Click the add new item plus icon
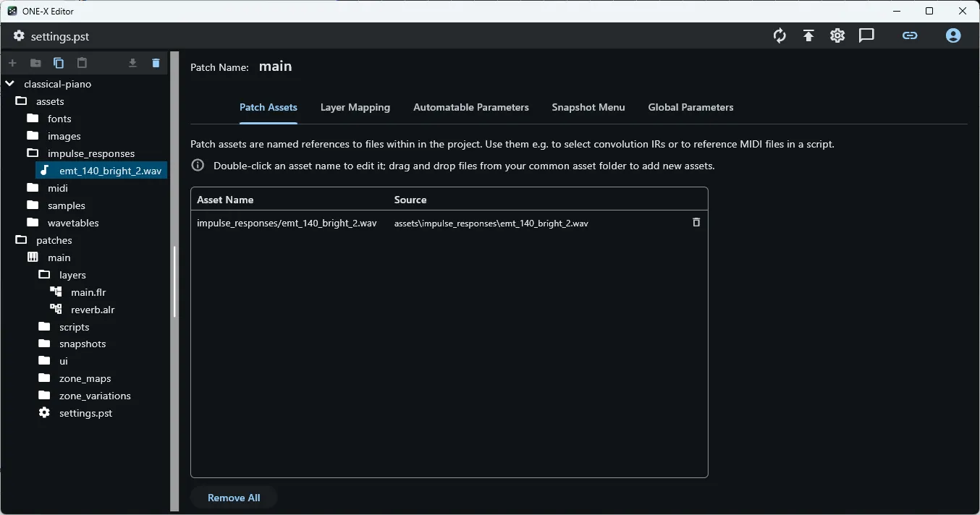 click(x=12, y=63)
